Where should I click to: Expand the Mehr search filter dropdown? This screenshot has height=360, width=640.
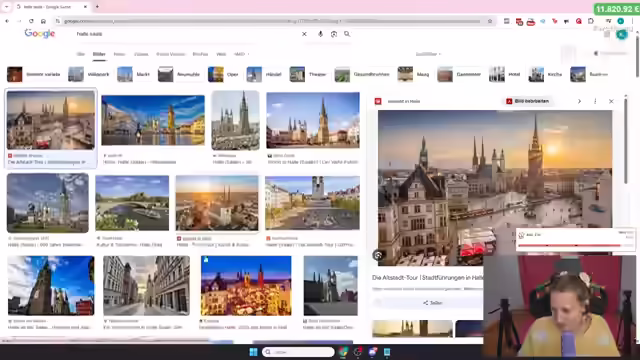241,54
